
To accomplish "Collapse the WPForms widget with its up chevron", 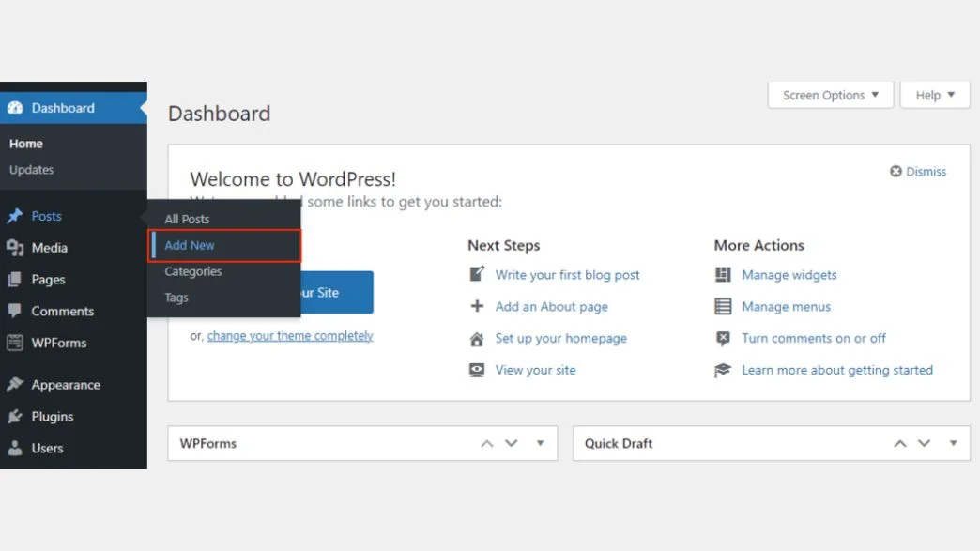I will click(x=486, y=443).
